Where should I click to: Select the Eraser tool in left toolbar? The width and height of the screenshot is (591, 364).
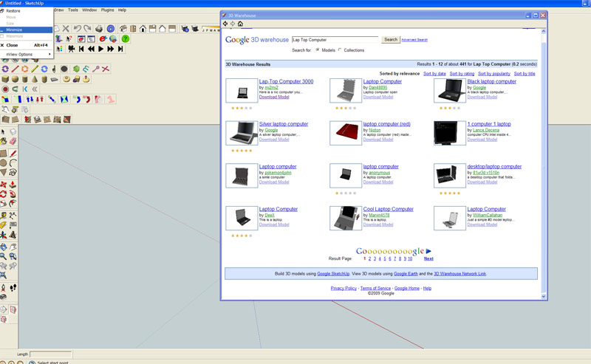pos(13,141)
